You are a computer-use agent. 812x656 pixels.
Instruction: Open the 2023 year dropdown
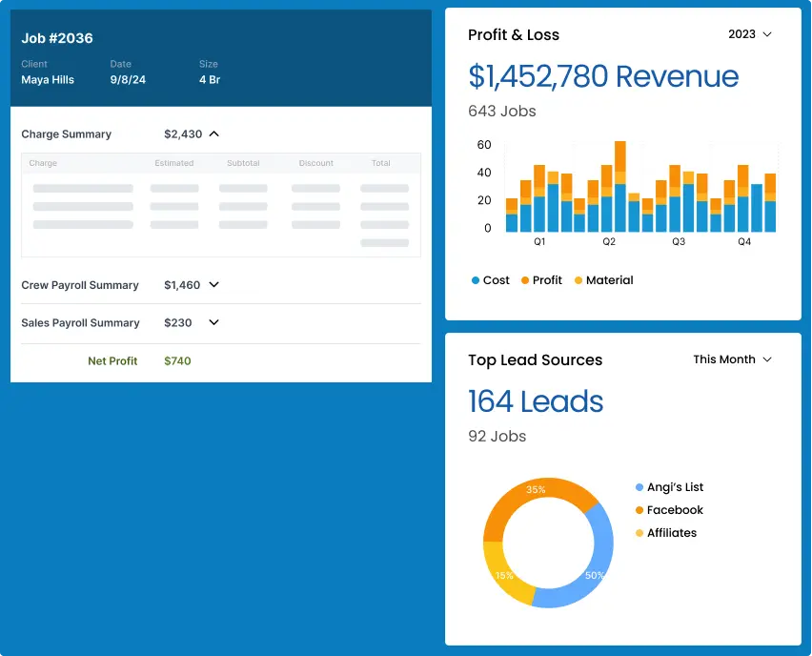(750, 34)
